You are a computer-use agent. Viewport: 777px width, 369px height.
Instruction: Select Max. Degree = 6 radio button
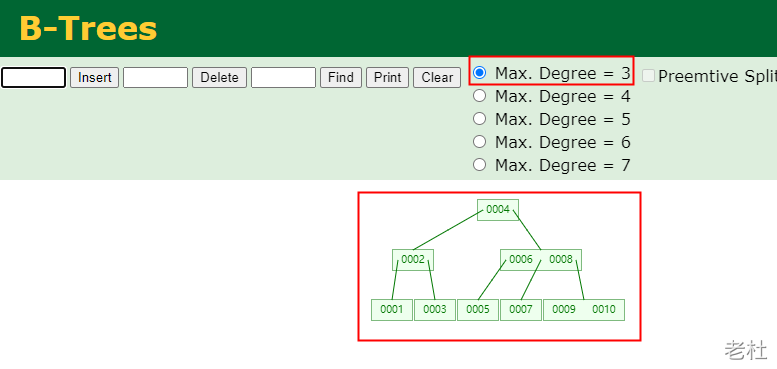479,142
